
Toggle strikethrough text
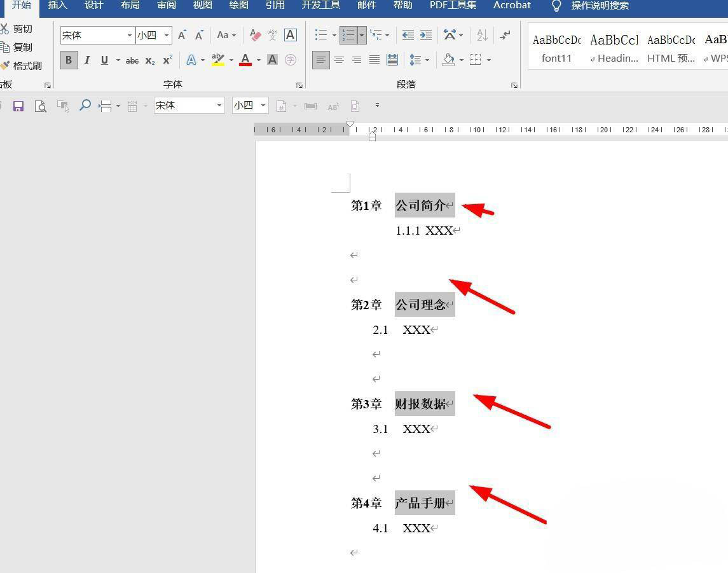[x=132, y=60]
